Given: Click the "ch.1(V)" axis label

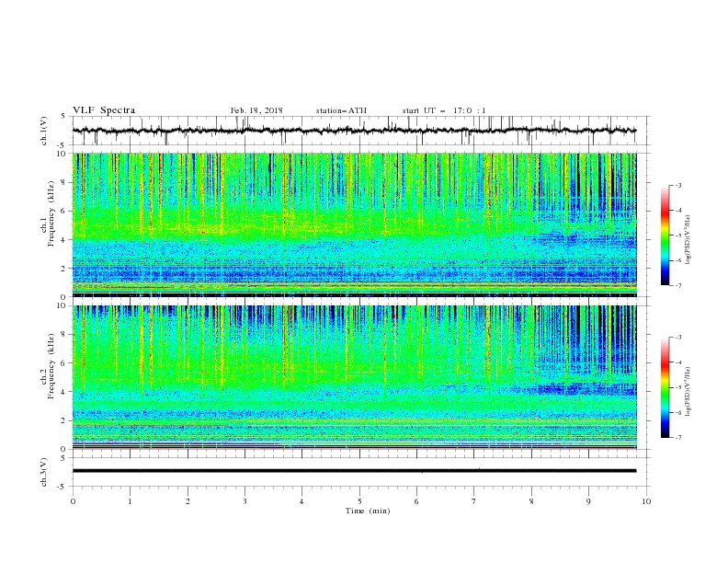Looking at the screenshot, I should coord(44,131).
